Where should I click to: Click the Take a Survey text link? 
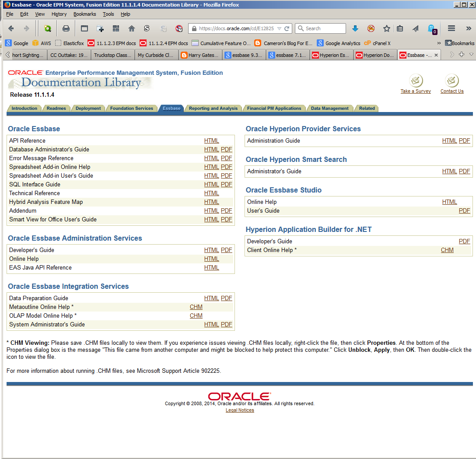(416, 91)
